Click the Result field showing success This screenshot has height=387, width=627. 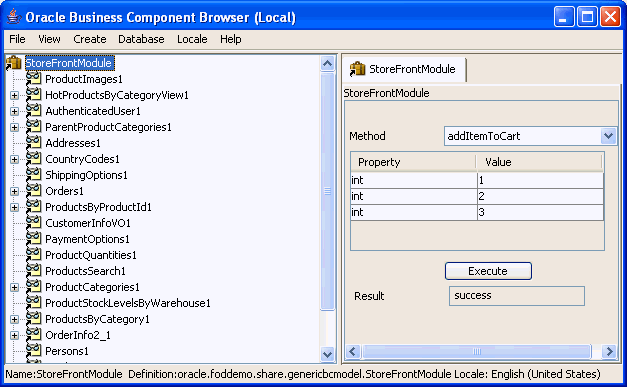click(517, 296)
